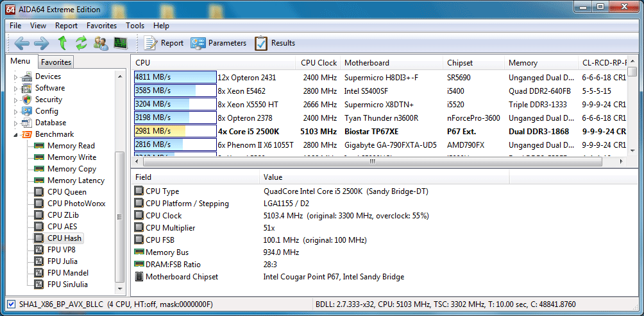Open the View menu
This screenshot has height=316, width=644.
pos(38,26)
